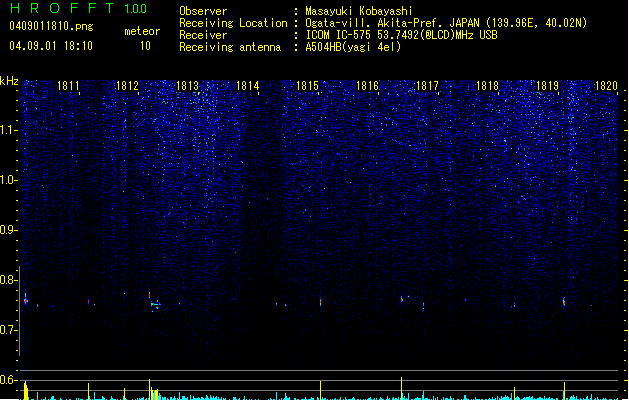
Task: Select the Ogata-vill. Akita-Pref. JAPAN location text
Action: click(x=446, y=23)
